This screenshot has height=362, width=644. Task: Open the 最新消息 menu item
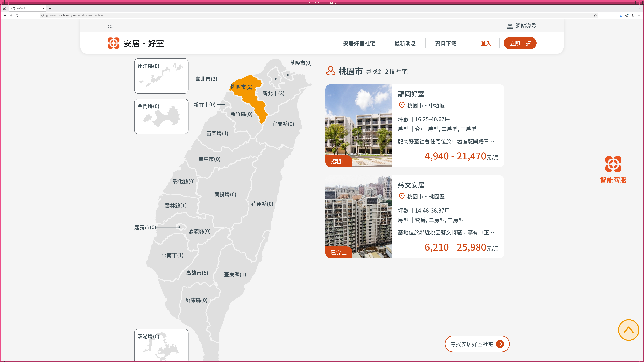(405, 43)
